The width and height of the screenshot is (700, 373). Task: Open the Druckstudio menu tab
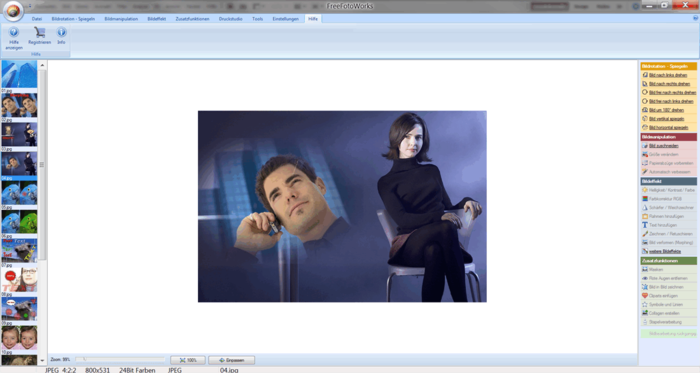pyautogui.click(x=230, y=19)
